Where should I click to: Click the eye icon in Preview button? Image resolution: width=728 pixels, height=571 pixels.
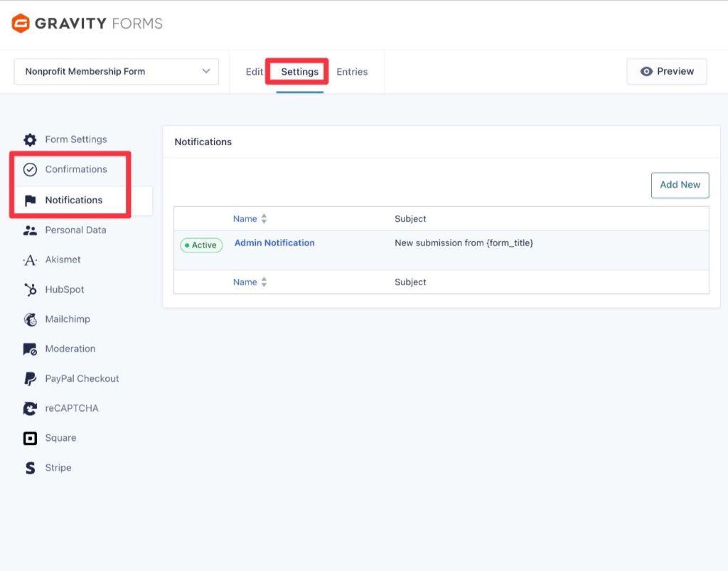coord(646,72)
